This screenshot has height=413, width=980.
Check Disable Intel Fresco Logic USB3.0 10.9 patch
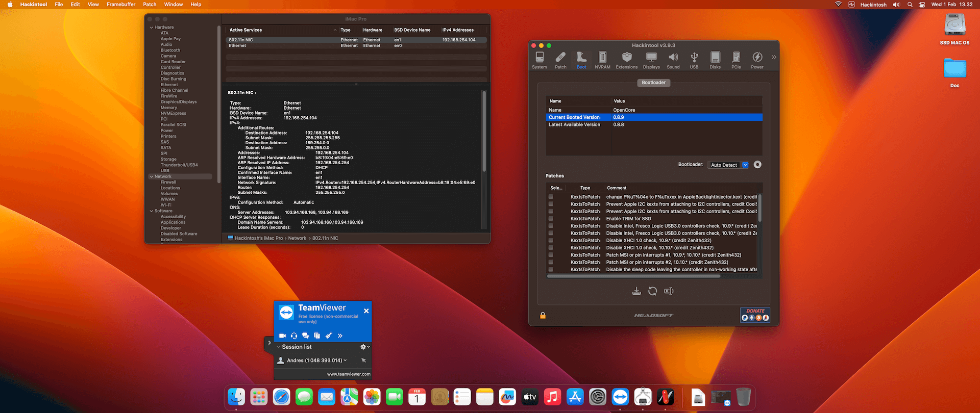pos(551,226)
